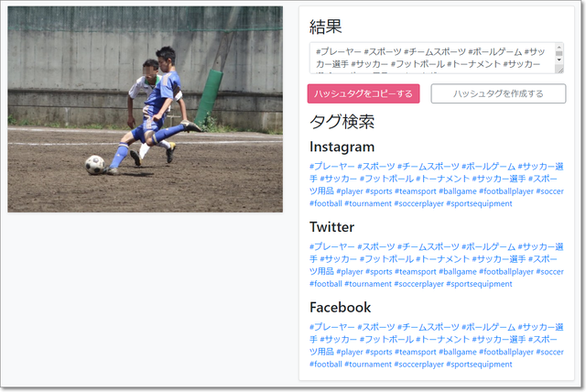This screenshot has height=392, width=586.
Task: Open Instagram #プレーヤー hashtag link
Action: tap(331, 167)
